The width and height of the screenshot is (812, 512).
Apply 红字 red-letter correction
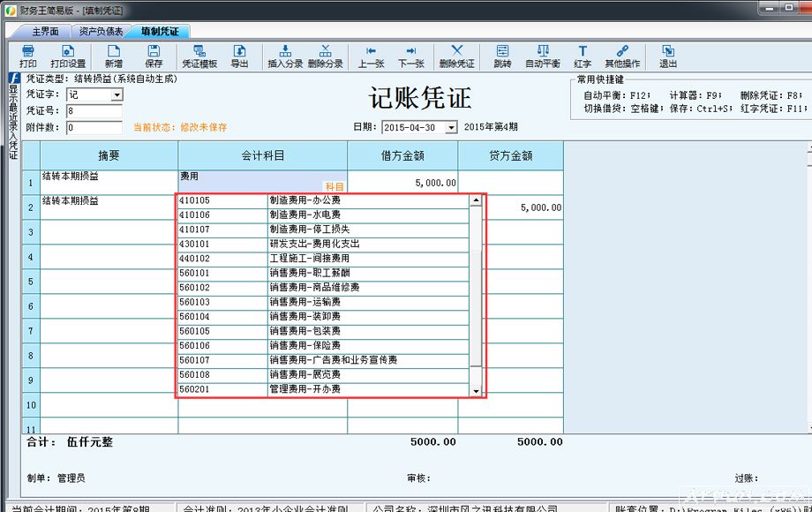tap(582, 55)
